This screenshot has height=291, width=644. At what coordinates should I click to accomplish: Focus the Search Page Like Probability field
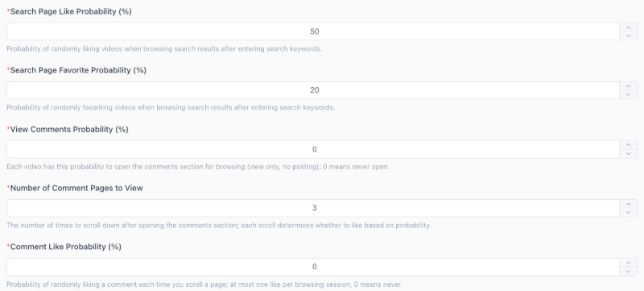click(313, 31)
